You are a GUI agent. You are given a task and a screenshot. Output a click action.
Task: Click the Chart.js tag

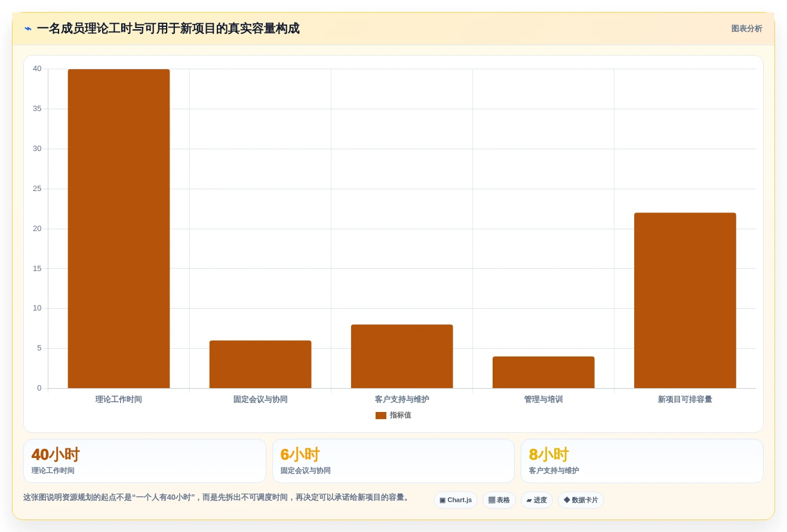click(x=456, y=500)
